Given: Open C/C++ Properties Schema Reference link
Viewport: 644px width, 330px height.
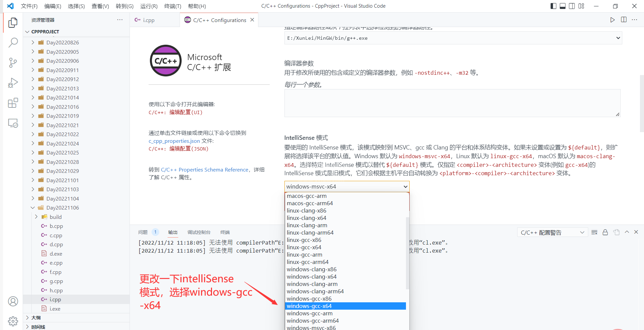Looking at the screenshot, I should pos(204,170).
